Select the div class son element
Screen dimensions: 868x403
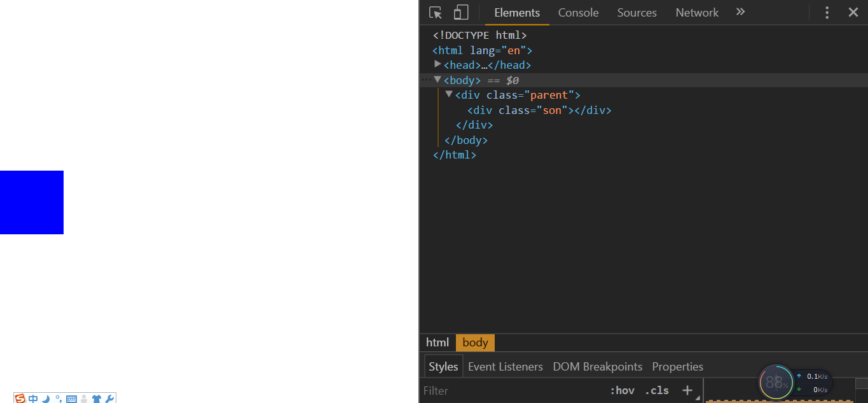(x=539, y=110)
